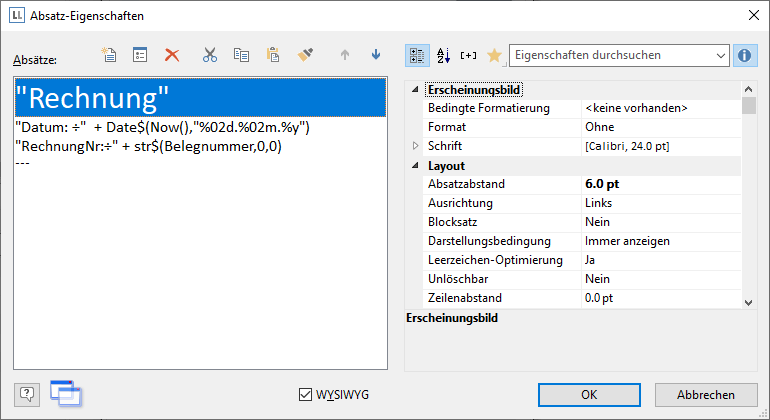The image size is (770, 420).
Task: Expand the Schrift property
Action: pyautogui.click(x=417, y=147)
